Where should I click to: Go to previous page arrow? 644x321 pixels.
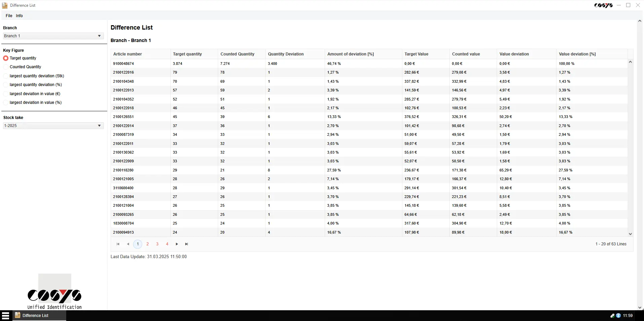[128, 244]
